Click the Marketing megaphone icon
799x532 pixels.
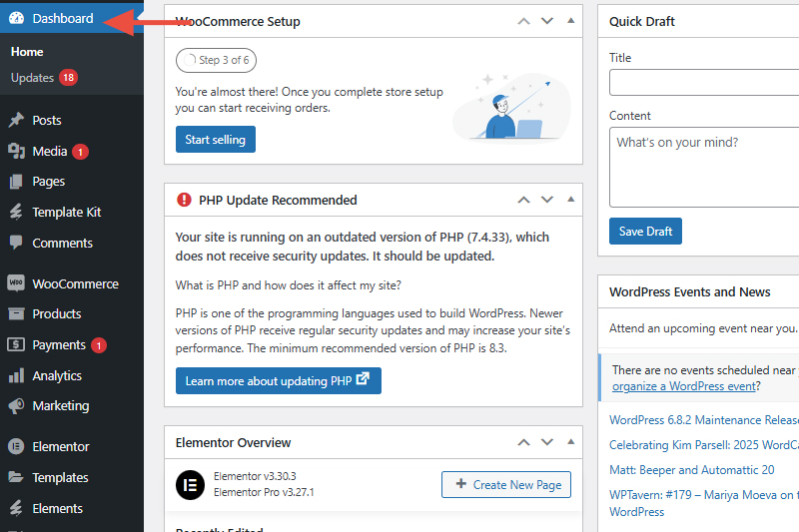[16, 406]
